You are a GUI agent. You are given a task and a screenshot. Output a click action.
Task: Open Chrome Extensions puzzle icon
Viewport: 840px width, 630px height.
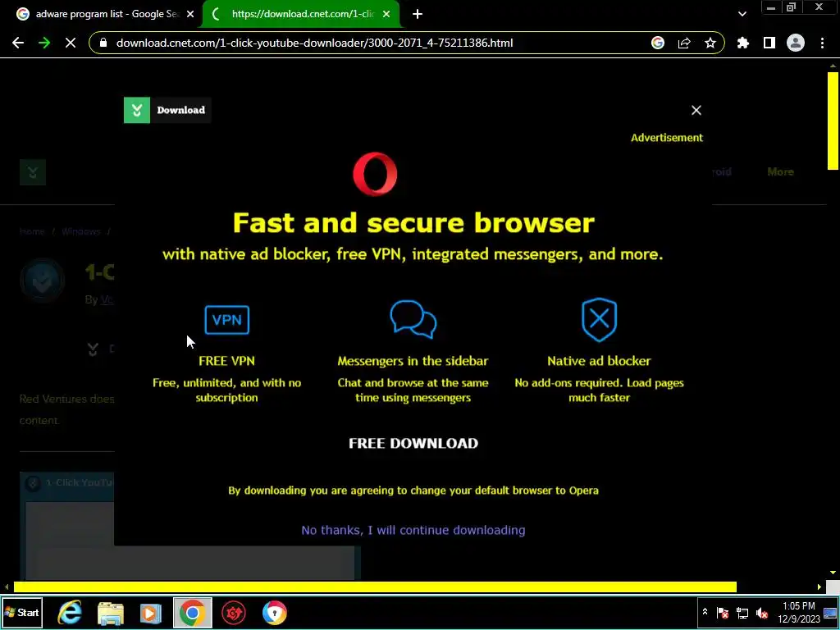pyautogui.click(x=743, y=43)
